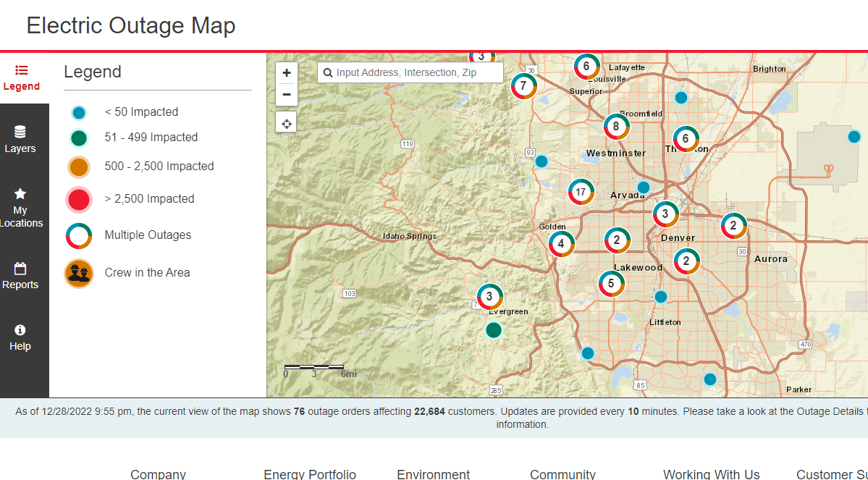Zoom out using the minus button

(x=286, y=95)
